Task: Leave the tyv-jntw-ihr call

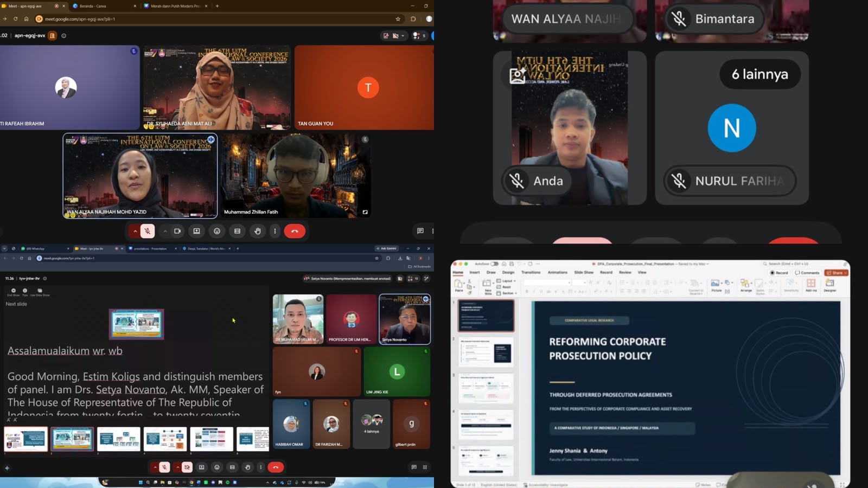Action: (276, 467)
